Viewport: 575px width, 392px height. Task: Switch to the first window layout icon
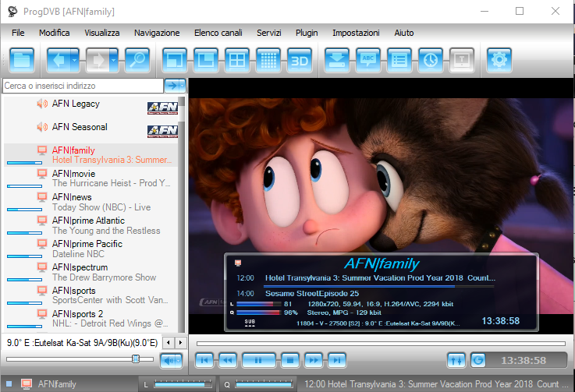pyautogui.click(x=174, y=60)
